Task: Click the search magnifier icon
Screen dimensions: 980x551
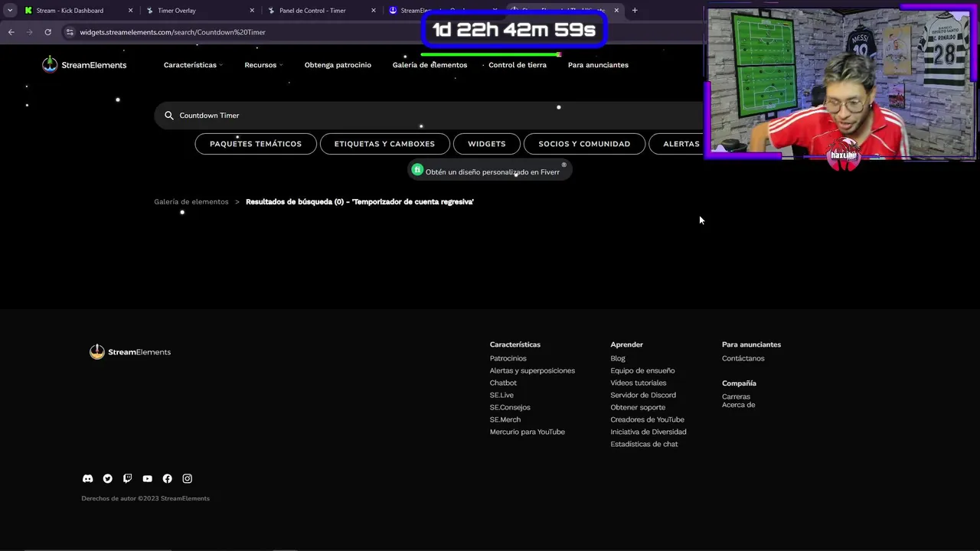Action: point(169,116)
